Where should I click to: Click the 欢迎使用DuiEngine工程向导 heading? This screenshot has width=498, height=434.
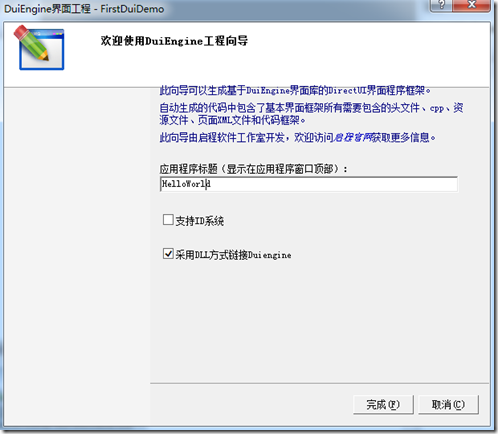[174, 41]
